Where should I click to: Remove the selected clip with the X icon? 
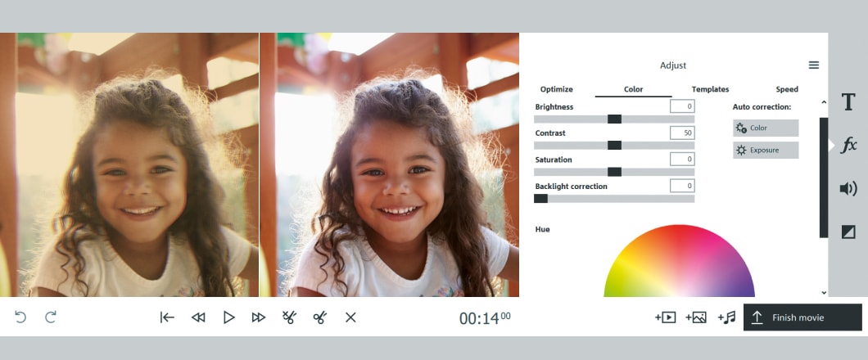tap(350, 317)
